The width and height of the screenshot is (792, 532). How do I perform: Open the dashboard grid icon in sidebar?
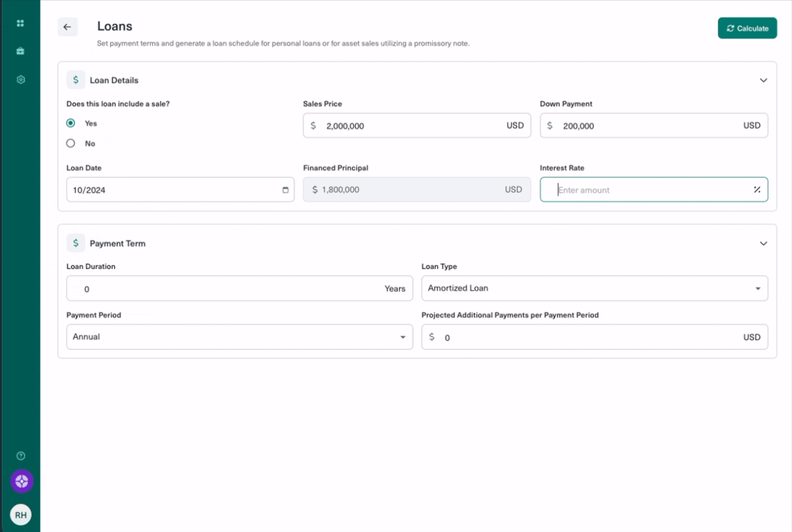(x=20, y=24)
